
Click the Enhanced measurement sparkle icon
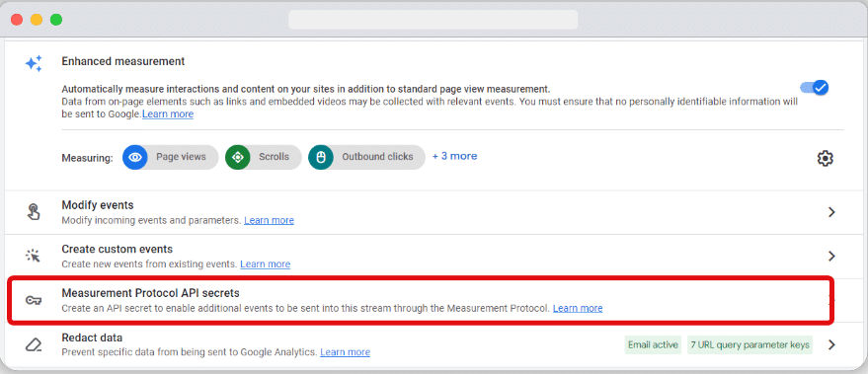click(34, 64)
